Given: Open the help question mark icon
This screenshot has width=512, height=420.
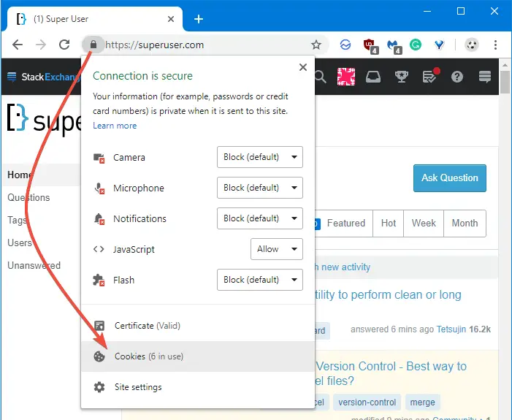Looking at the screenshot, I should [x=457, y=77].
